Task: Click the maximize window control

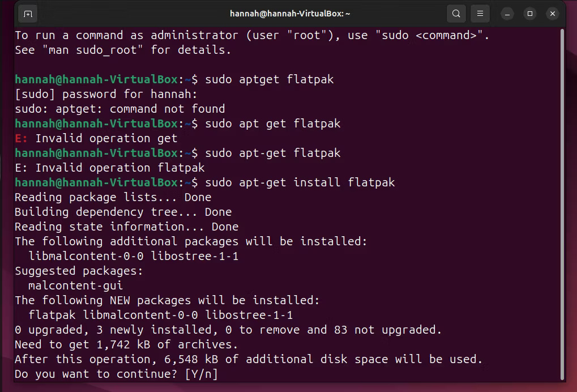Action: tap(529, 13)
